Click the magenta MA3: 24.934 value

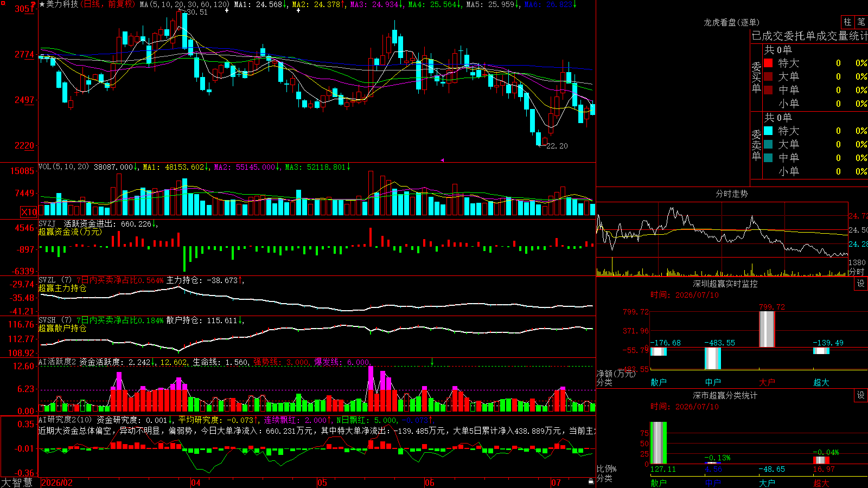click(x=376, y=4)
